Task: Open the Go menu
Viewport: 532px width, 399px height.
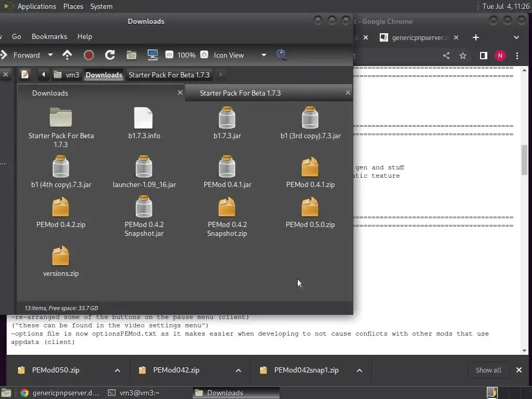Action: point(16,37)
